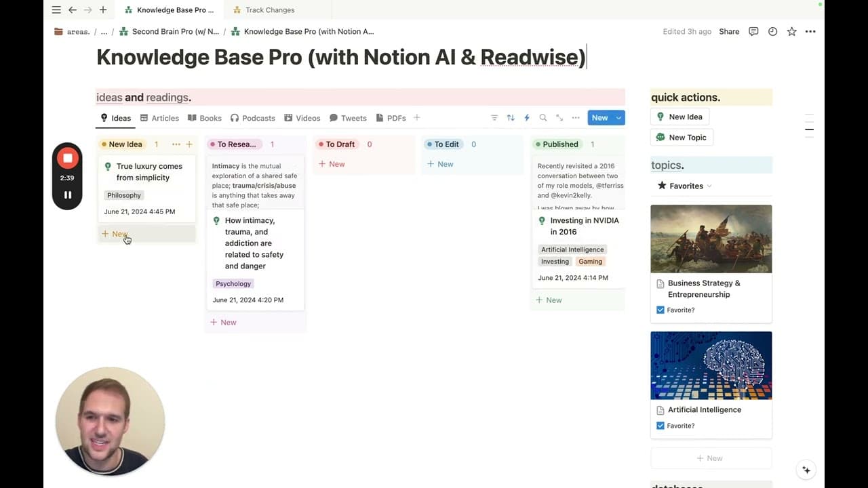Open database view options ellipsis
Screen dimensions: 868x488
(x=576, y=118)
